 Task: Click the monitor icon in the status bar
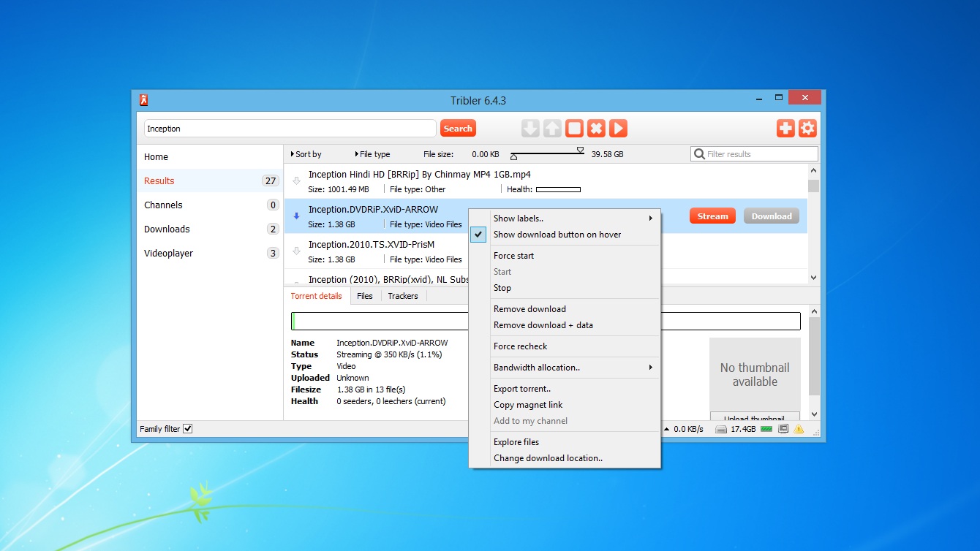pos(783,429)
